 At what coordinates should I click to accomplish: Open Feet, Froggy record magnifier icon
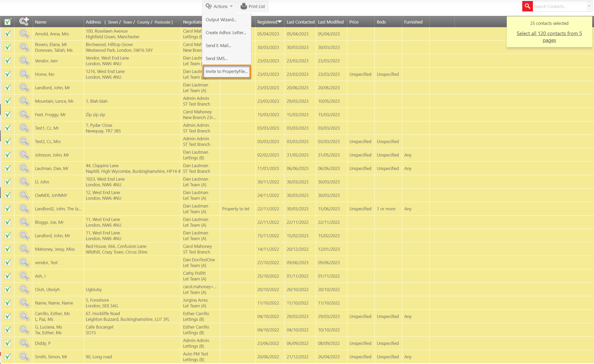coord(24,115)
